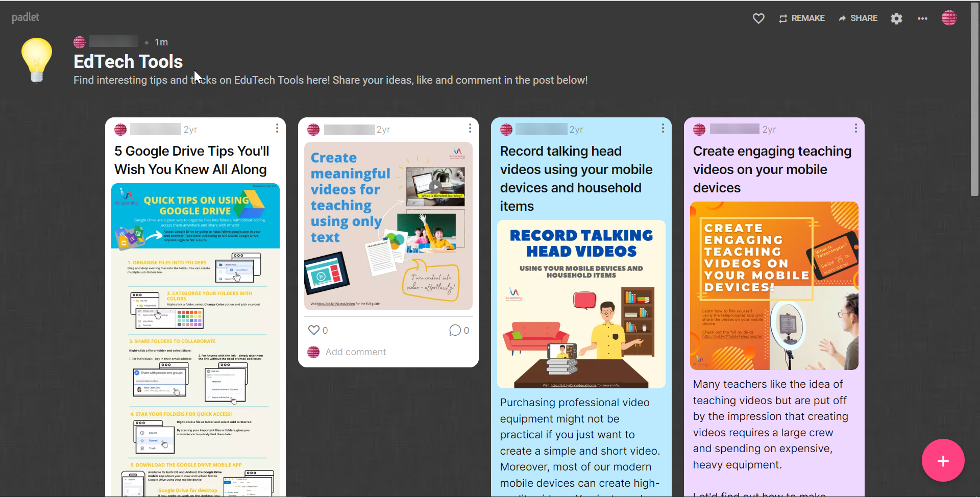Click the SHARE button
This screenshot has height=497, width=980.
(x=858, y=18)
